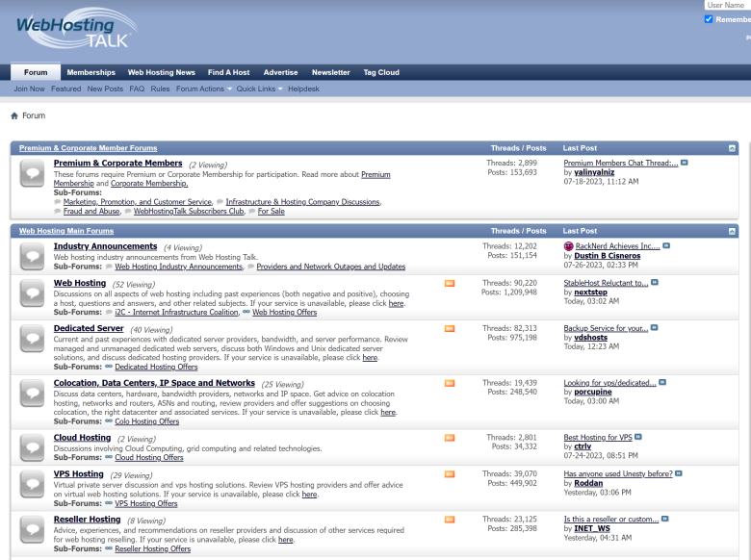Go to last post icon after Best Hosting for VPS
This screenshot has height=560, width=751.
(x=638, y=437)
